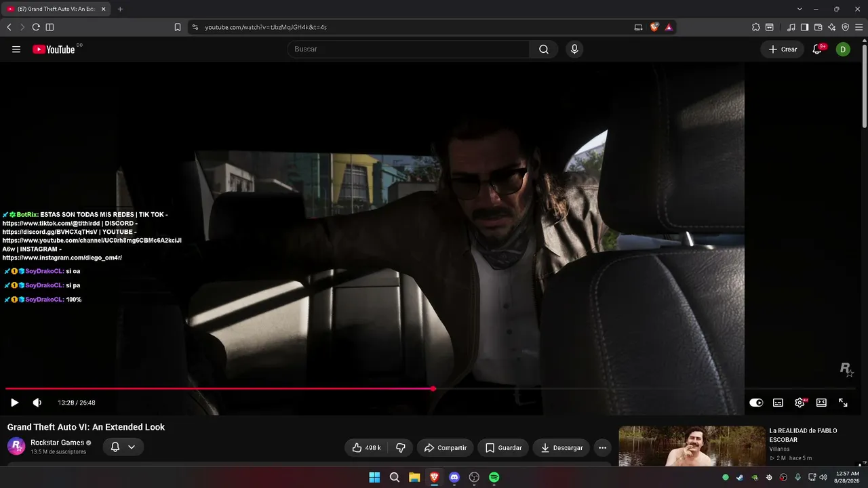Click the search magnifier button
Image resolution: width=868 pixels, height=488 pixels.
point(544,49)
